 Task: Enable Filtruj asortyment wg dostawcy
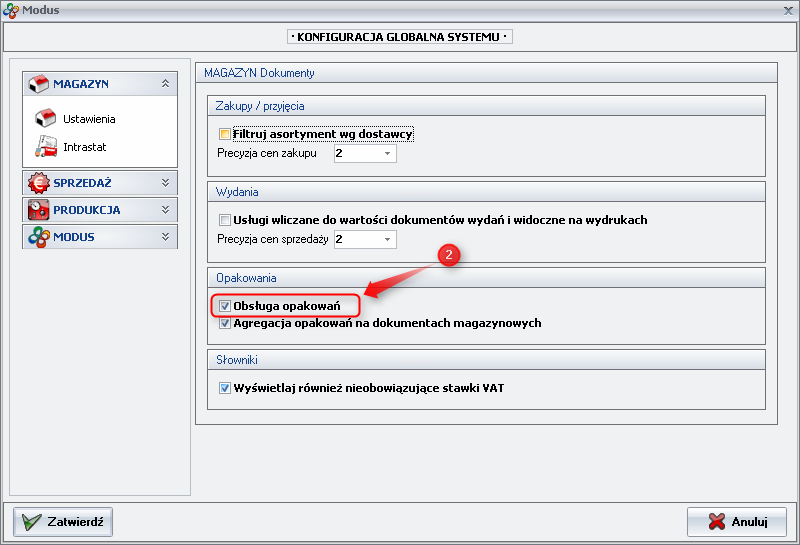[224, 134]
